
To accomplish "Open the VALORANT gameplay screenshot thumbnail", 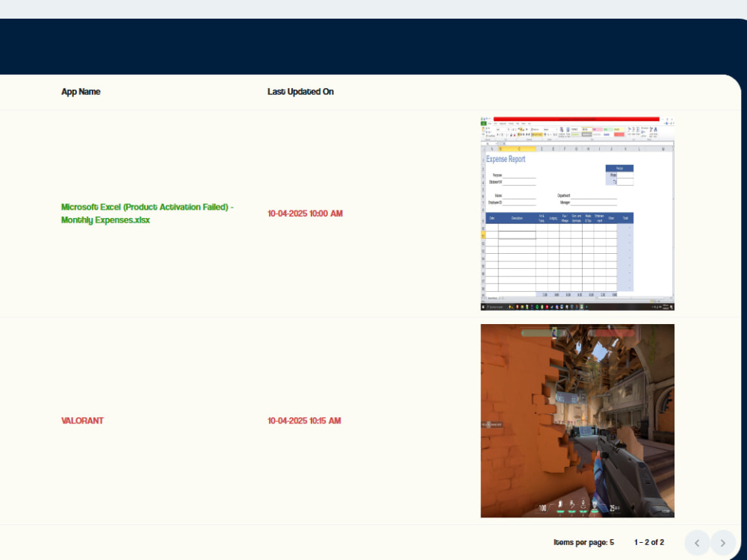I will [x=577, y=420].
